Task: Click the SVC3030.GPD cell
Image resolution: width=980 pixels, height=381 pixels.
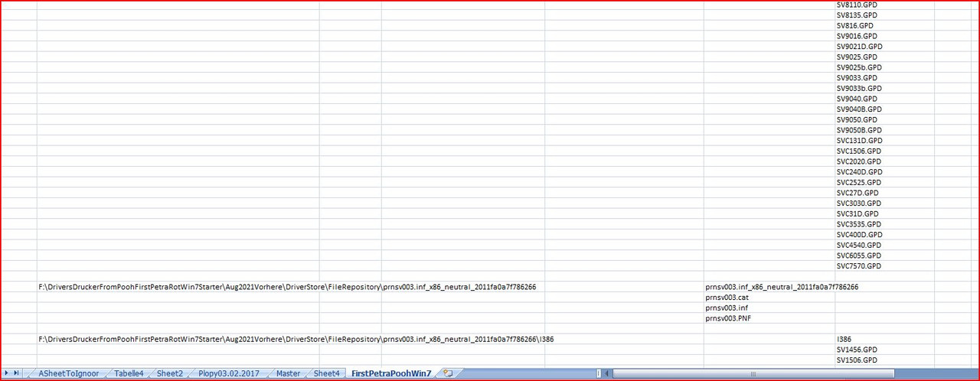Action: point(884,204)
